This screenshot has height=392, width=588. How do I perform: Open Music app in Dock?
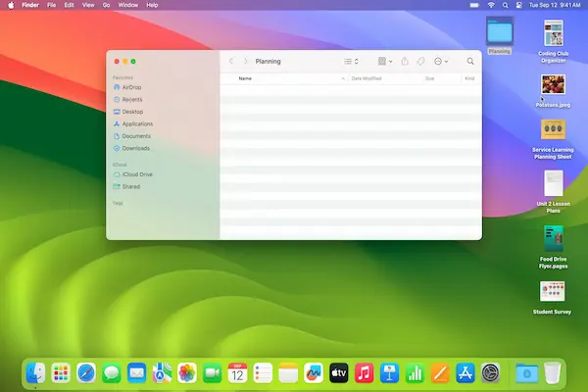coord(364,372)
